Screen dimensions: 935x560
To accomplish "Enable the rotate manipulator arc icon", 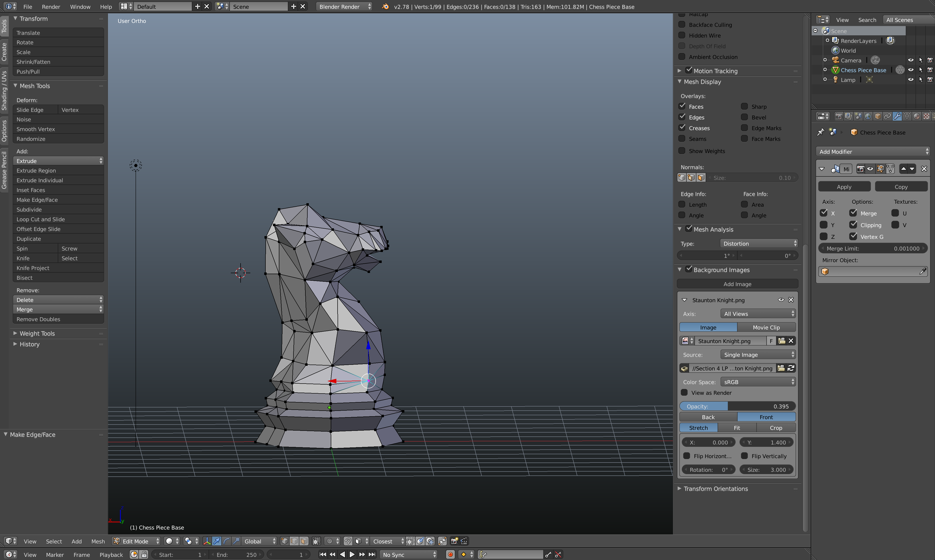I will [226, 541].
